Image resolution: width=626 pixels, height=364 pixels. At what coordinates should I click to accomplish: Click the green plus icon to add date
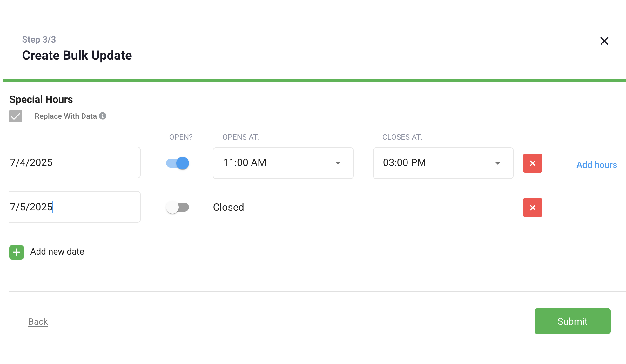point(17,252)
